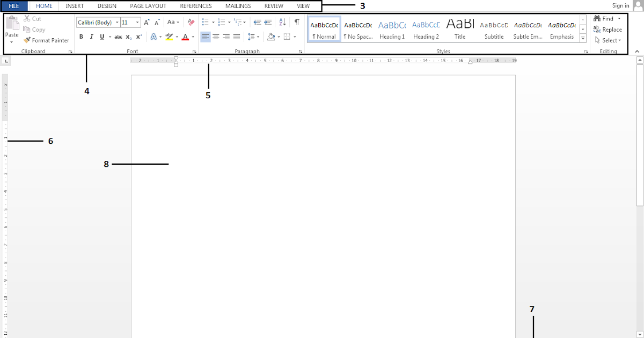The width and height of the screenshot is (644, 338).
Task: Open the Line Spacing dropdown
Action: point(253,36)
